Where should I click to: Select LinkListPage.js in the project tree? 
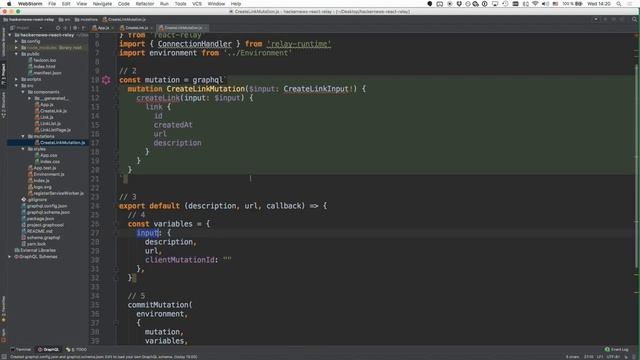pos(53,130)
